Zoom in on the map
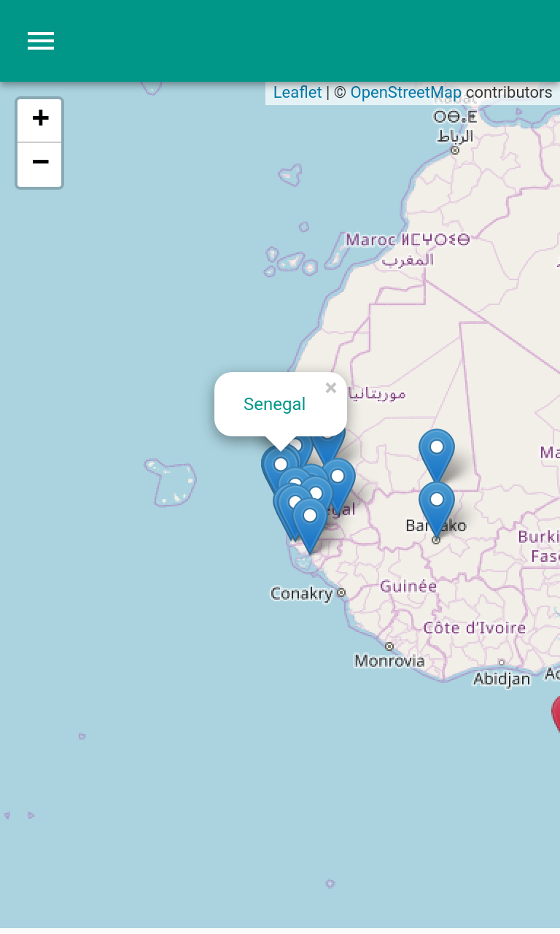The width and height of the screenshot is (560, 934). coord(40,119)
